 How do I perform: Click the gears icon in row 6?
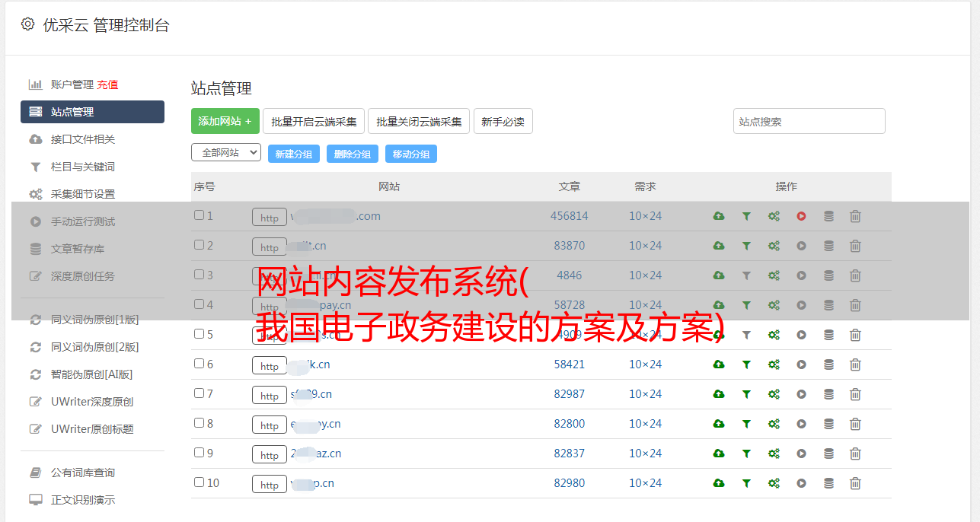coord(774,364)
